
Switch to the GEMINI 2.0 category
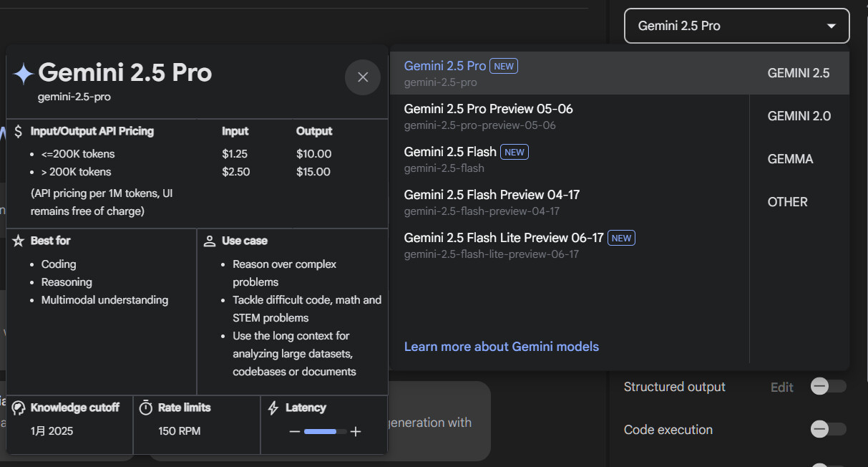point(799,116)
